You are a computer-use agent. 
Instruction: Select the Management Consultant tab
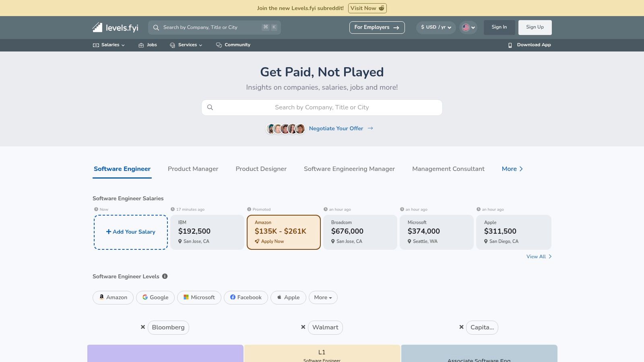click(448, 169)
